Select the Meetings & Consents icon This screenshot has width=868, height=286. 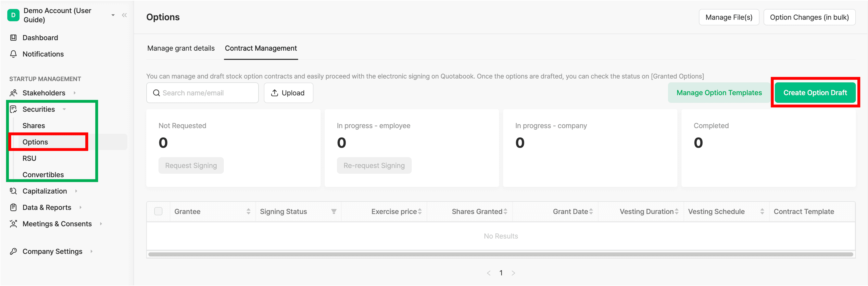click(x=13, y=223)
